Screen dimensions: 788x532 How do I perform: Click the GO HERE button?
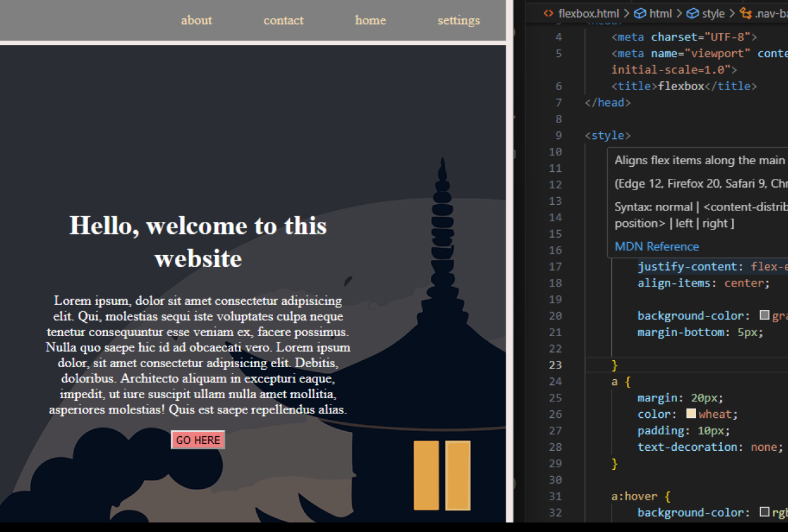click(x=198, y=440)
